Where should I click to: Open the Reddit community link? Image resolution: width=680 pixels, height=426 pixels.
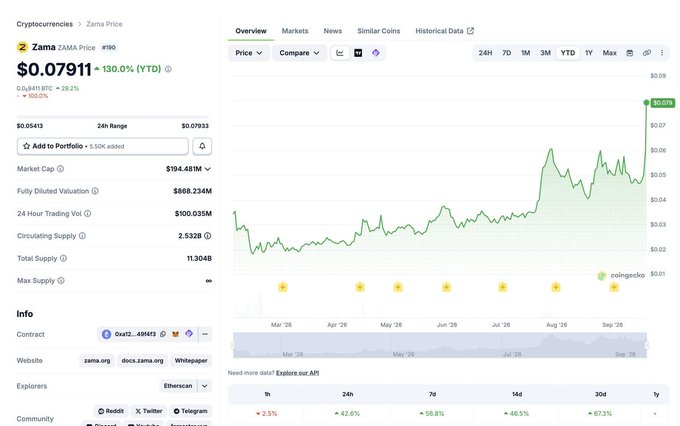111,411
